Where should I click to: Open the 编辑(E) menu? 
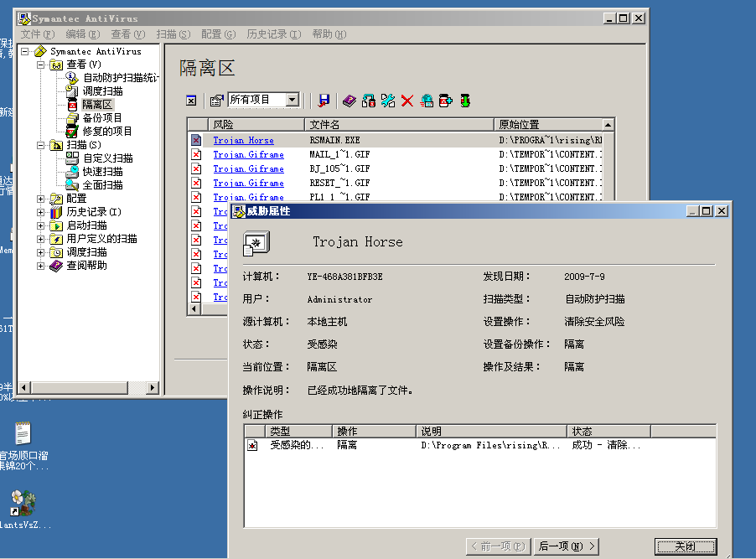tap(82, 34)
